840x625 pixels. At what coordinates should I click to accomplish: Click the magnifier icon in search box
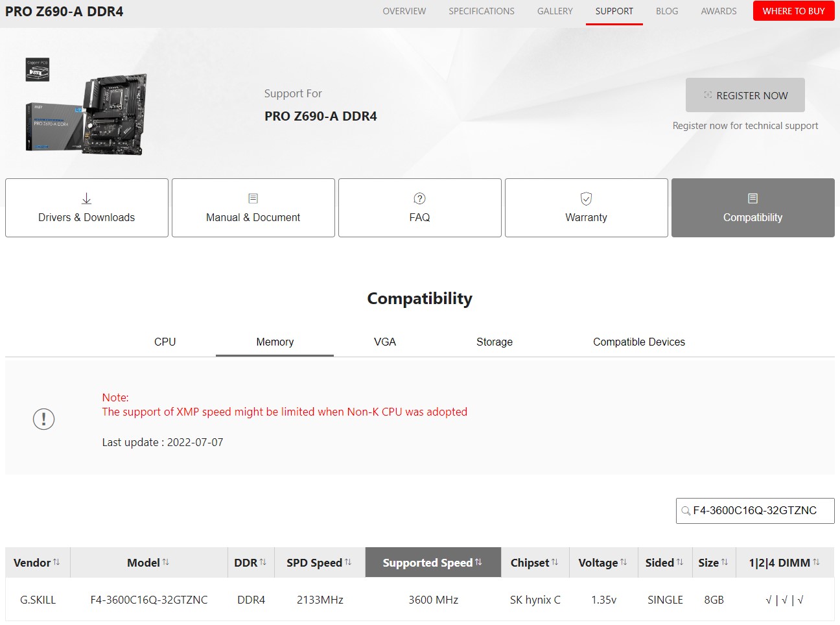686,511
